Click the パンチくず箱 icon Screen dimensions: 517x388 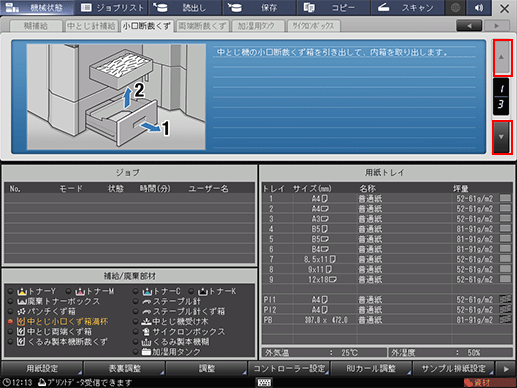pyautogui.click(x=22, y=312)
